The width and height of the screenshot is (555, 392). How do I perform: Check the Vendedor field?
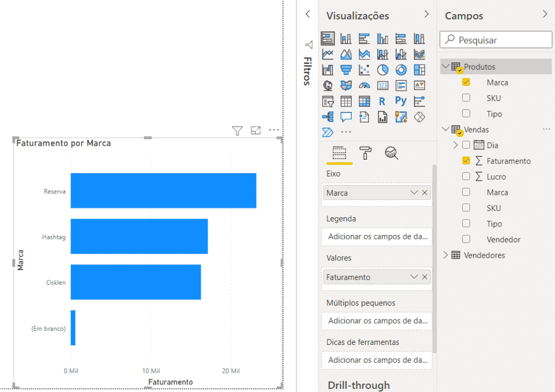[x=466, y=239]
